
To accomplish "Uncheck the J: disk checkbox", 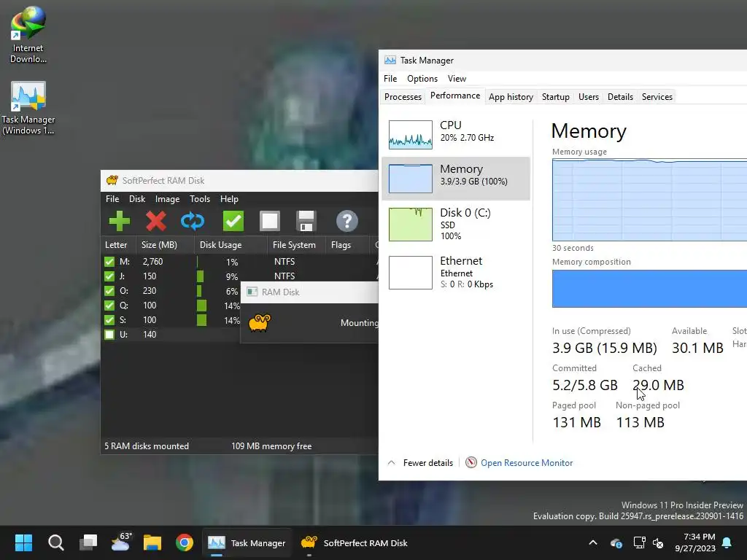I will tap(109, 276).
